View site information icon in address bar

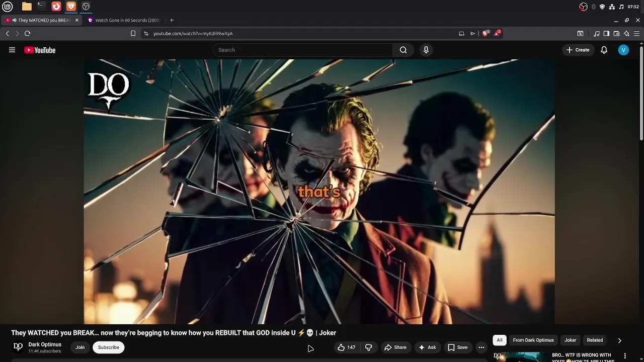146,33
